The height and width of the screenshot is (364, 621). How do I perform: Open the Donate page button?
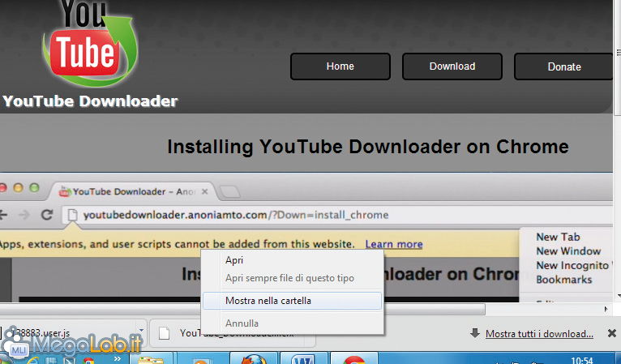coord(563,66)
